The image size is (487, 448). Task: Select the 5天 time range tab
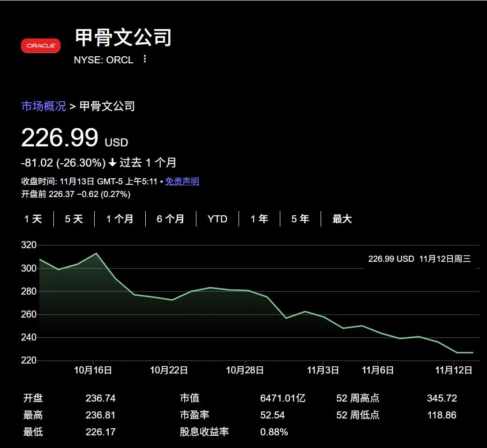click(73, 219)
